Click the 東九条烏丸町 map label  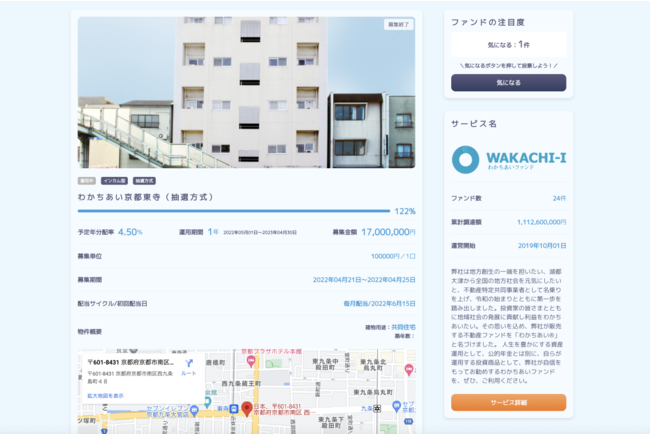373,392
